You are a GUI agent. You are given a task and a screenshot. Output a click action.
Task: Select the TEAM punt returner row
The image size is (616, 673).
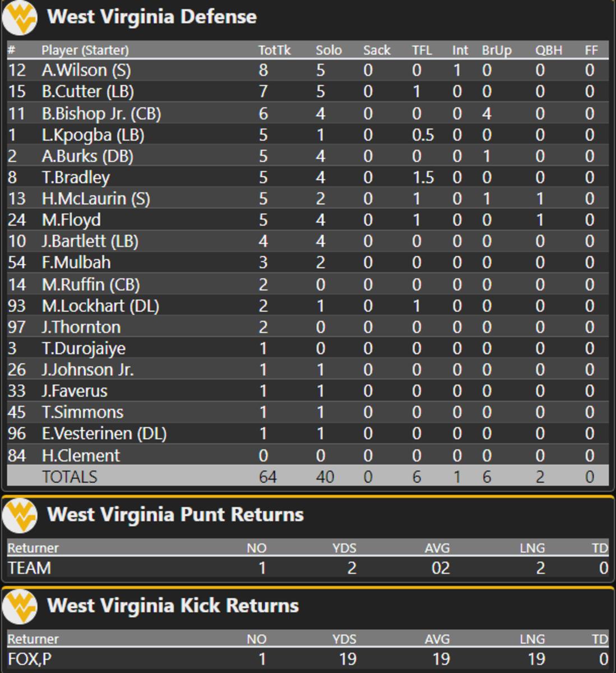pyautogui.click(x=29, y=568)
